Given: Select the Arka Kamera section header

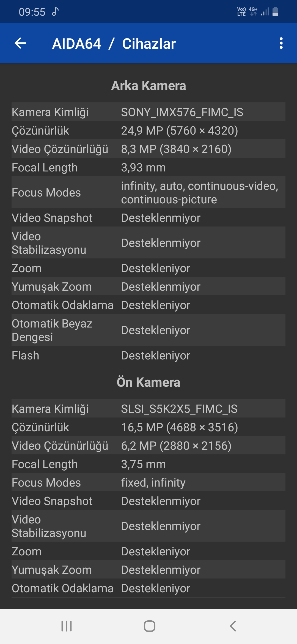Looking at the screenshot, I should pyautogui.click(x=148, y=86).
